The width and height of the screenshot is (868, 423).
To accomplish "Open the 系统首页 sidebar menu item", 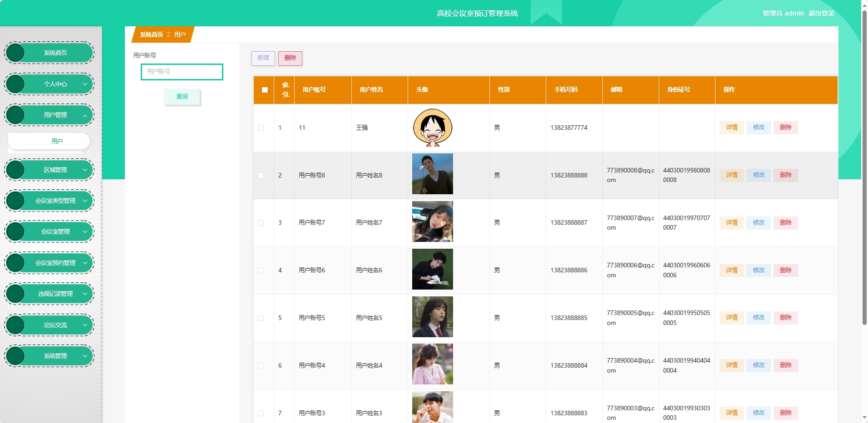I will [x=49, y=53].
